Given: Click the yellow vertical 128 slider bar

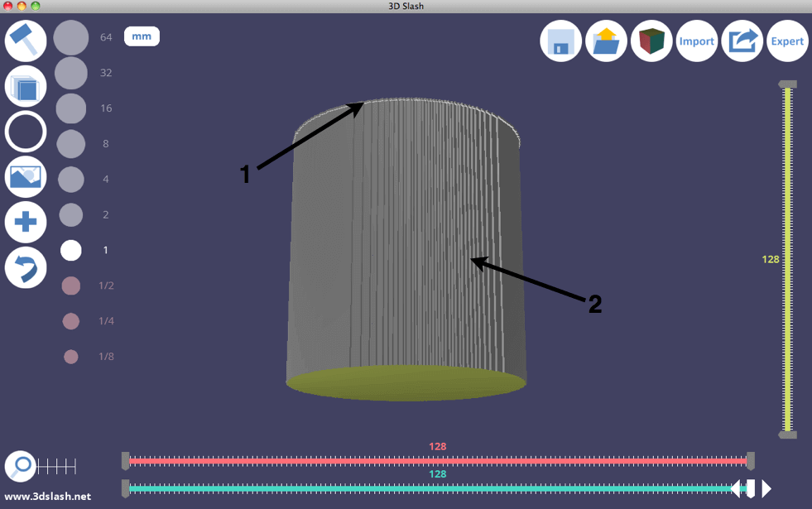Looking at the screenshot, I should (x=788, y=259).
